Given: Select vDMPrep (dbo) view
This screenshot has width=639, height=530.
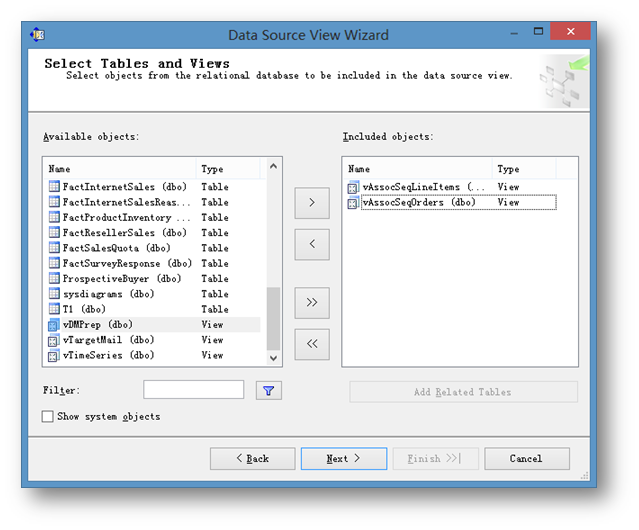Looking at the screenshot, I should pyautogui.click(x=154, y=324).
